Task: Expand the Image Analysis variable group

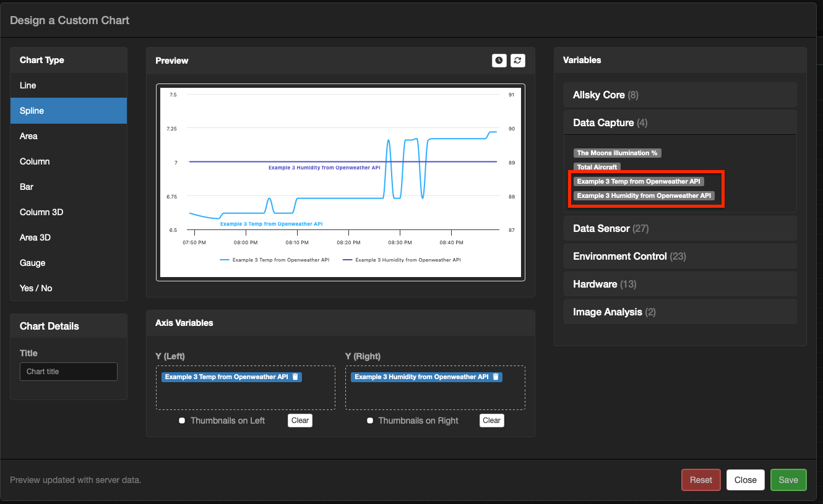Action: pyautogui.click(x=608, y=312)
